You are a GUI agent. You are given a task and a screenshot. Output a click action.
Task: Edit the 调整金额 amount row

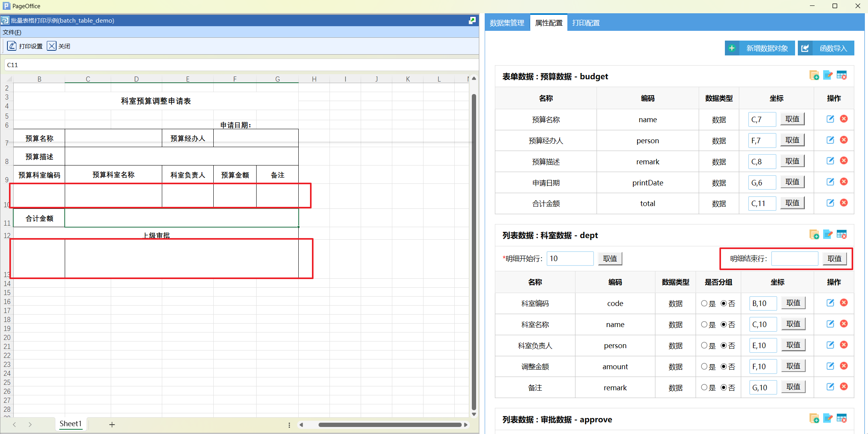pos(830,366)
